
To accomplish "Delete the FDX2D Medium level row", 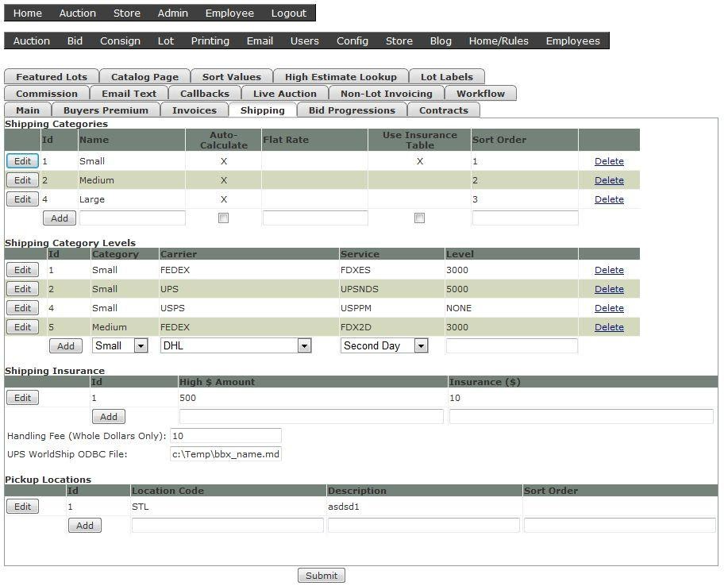I will point(609,327).
